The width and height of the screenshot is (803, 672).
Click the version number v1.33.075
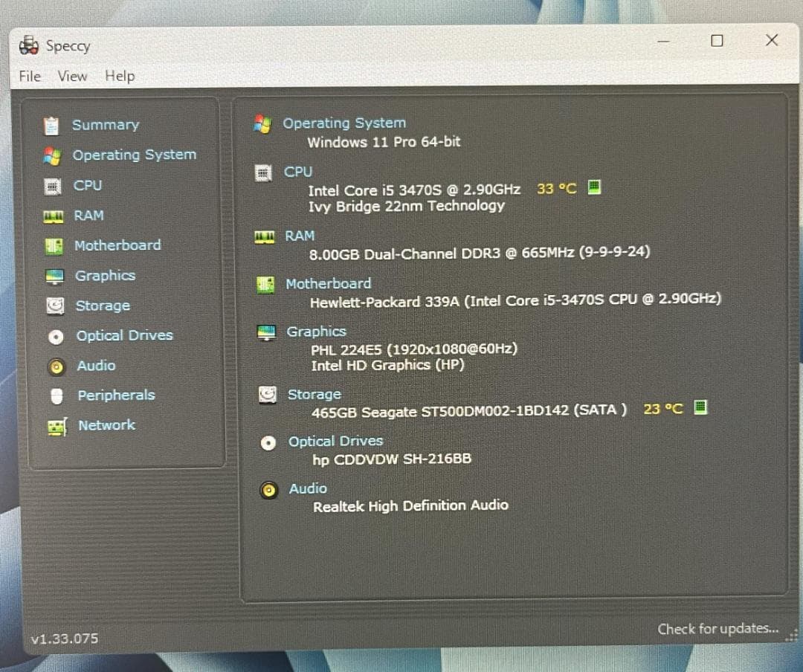pyautogui.click(x=65, y=639)
